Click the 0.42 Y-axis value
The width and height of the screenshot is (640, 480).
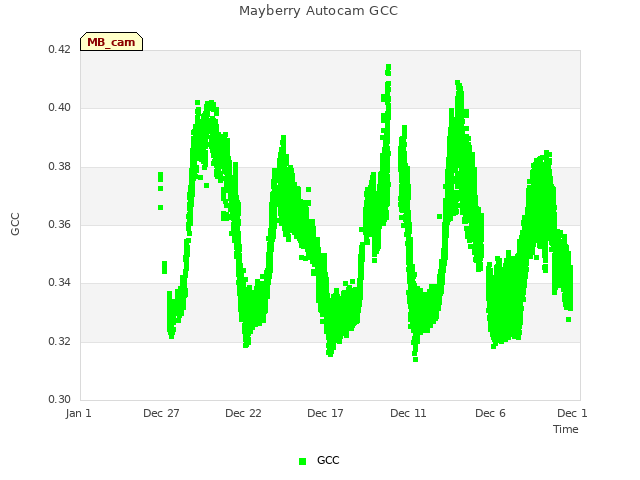(60, 49)
